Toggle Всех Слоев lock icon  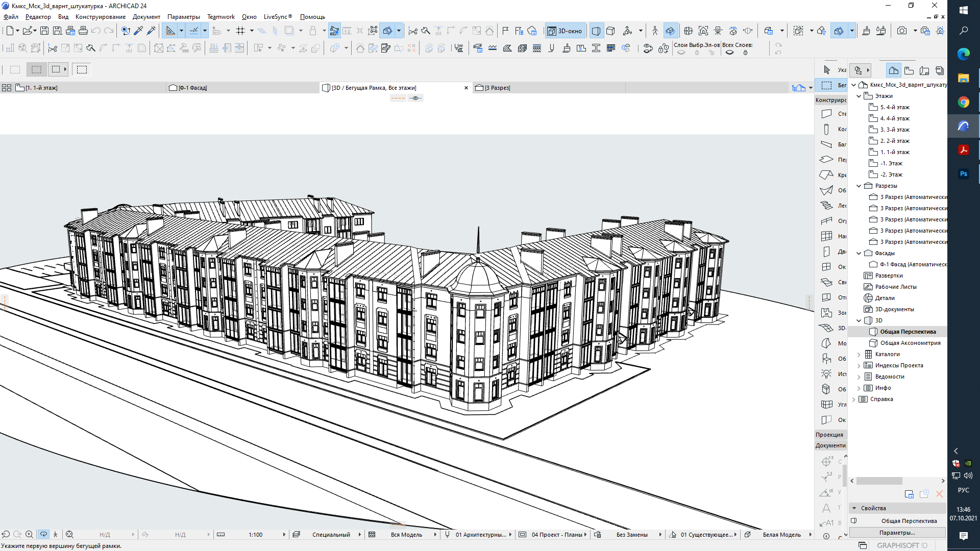(745, 52)
